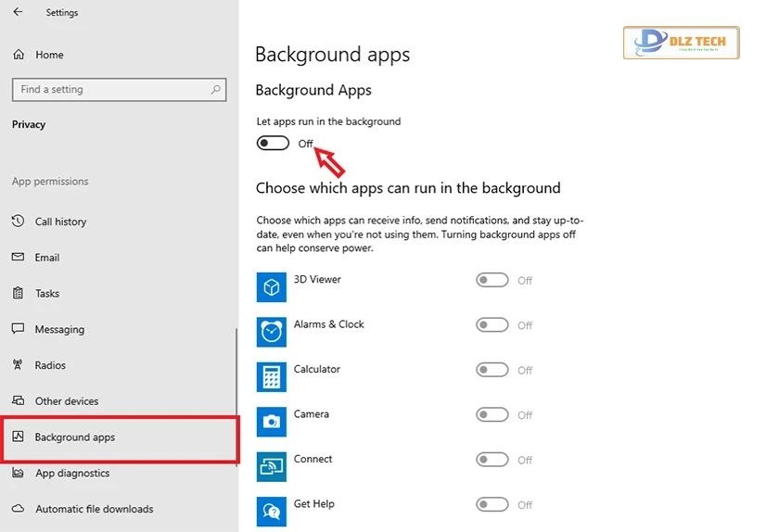The width and height of the screenshot is (779, 532).
Task: Select Email in the sidebar
Action: [47, 258]
